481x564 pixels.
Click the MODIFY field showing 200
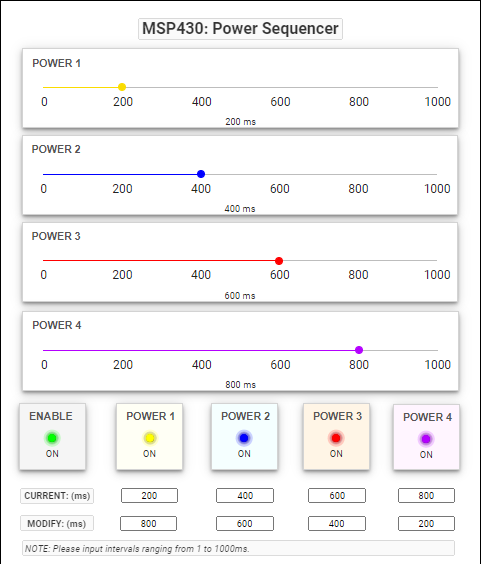pos(426,524)
